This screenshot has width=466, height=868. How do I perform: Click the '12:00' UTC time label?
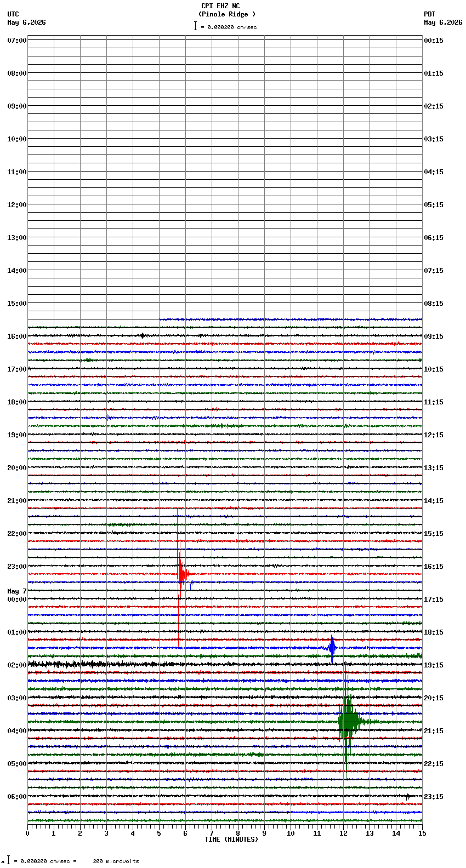(17, 205)
